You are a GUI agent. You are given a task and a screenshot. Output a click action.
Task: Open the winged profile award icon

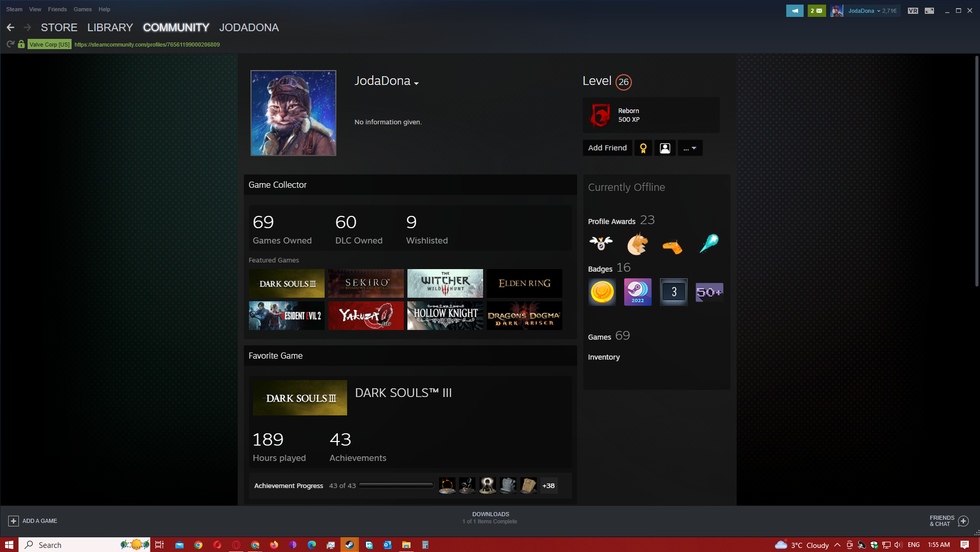[601, 243]
